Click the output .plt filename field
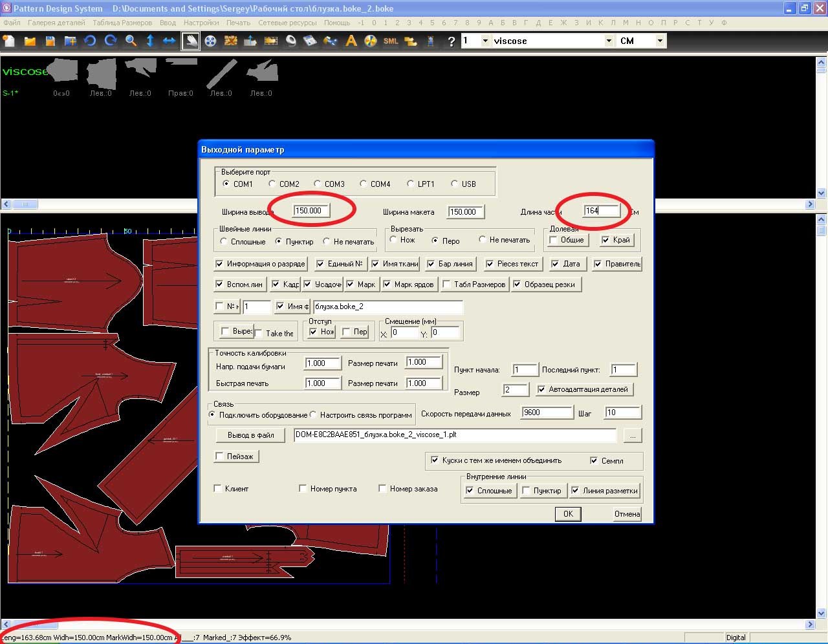 pyautogui.click(x=455, y=435)
